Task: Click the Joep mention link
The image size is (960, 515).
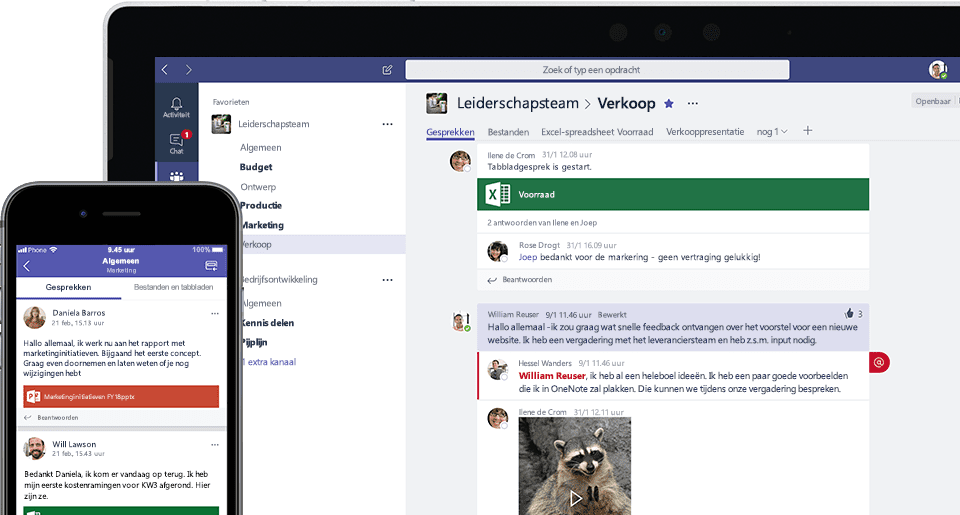Action: click(528, 257)
